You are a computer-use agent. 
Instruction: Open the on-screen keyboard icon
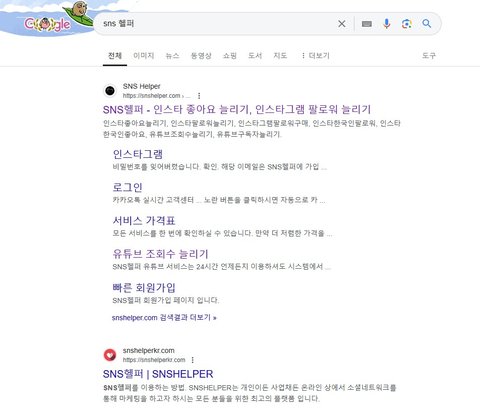tap(367, 24)
